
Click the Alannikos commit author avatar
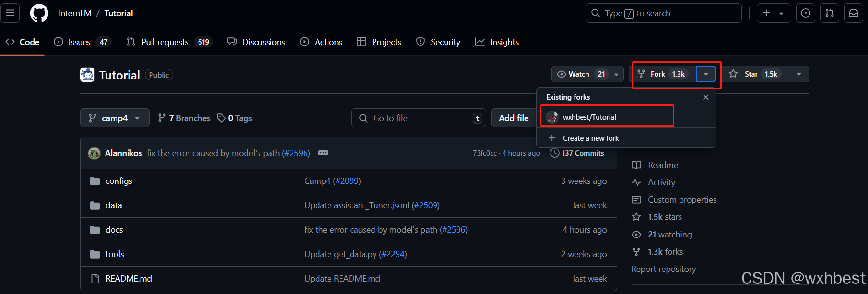[94, 153]
